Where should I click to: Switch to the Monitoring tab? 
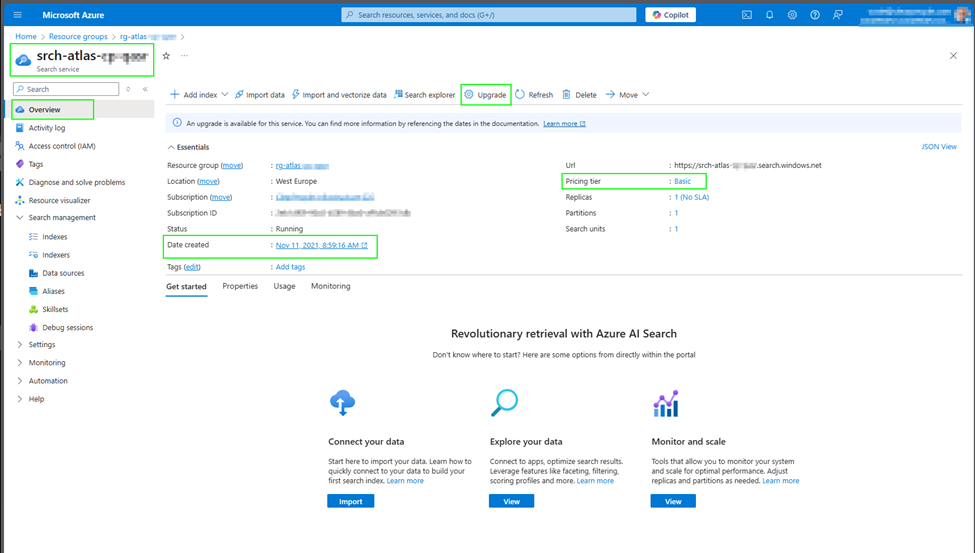(x=330, y=286)
